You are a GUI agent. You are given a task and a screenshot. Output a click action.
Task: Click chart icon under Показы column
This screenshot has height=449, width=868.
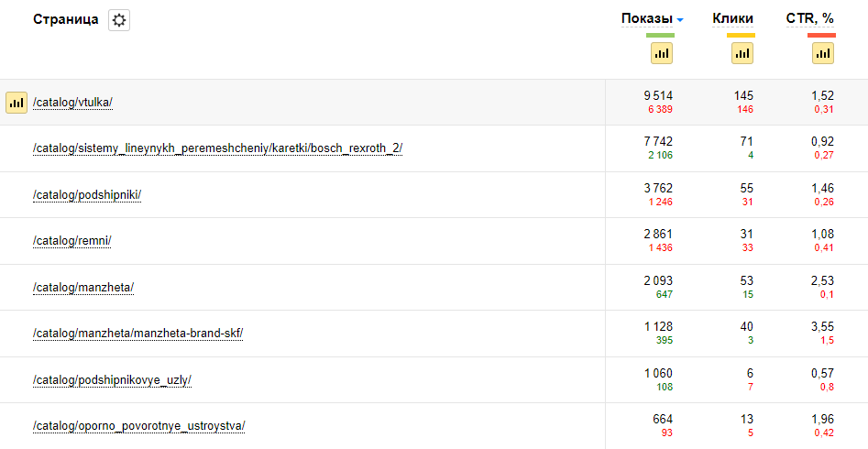662,53
